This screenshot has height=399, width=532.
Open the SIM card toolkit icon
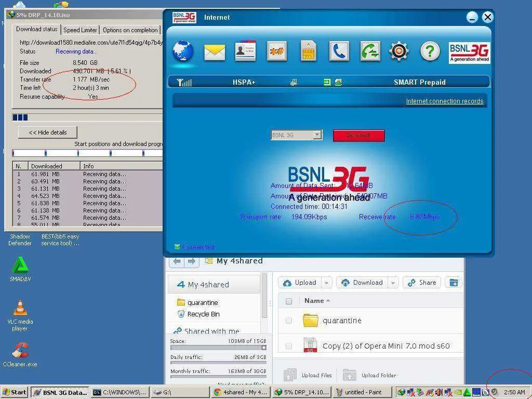[x=308, y=51]
